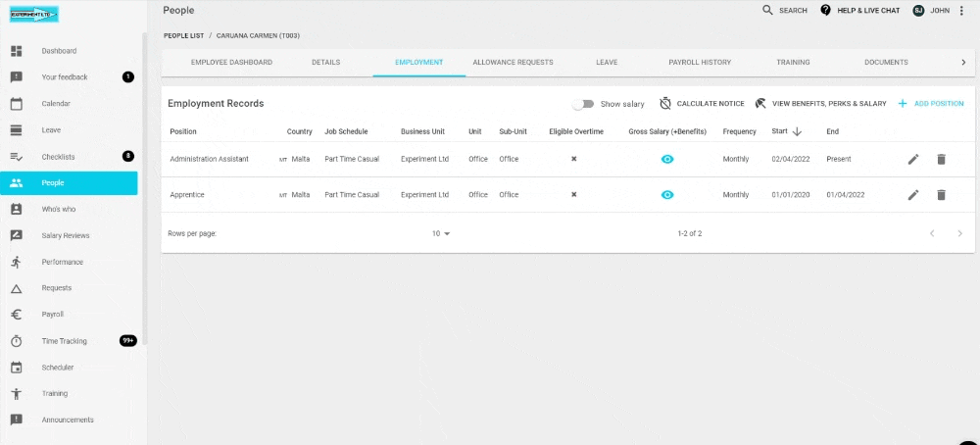Select the People icon in sidebar
980x445 pixels.
click(x=17, y=183)
